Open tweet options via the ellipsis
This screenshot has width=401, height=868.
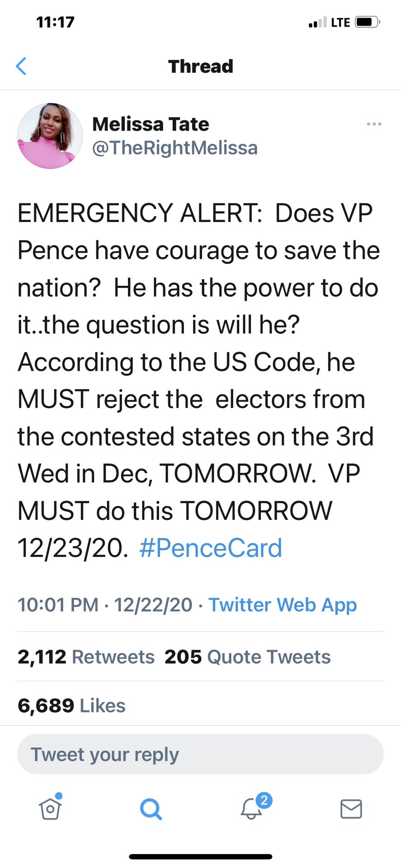coord(374,124)
